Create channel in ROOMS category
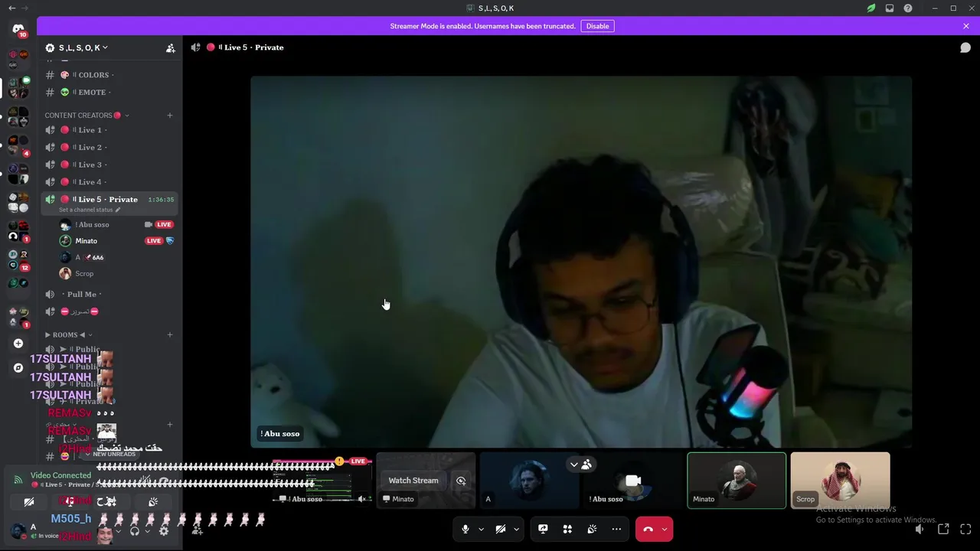980x551 pixels. click(x=170, y=334)
